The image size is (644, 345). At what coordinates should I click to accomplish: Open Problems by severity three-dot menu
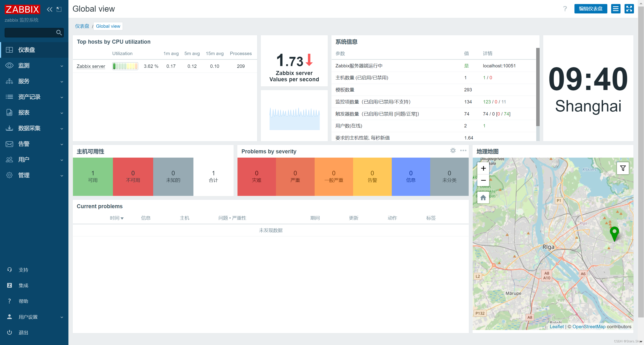[463, 150]
